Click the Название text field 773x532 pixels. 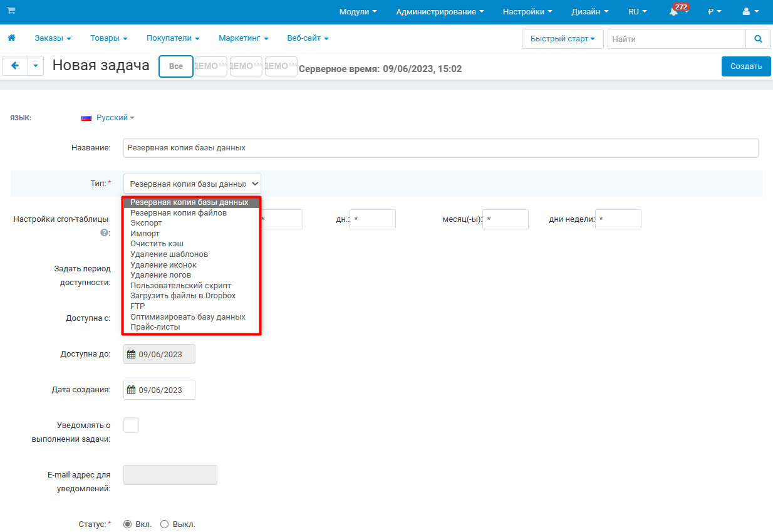click(x=441, y=148)
